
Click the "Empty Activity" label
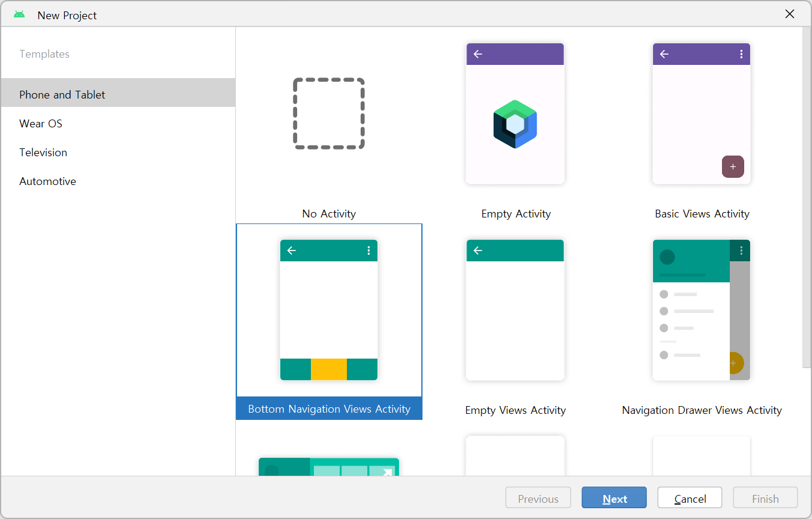coord(516,214)
